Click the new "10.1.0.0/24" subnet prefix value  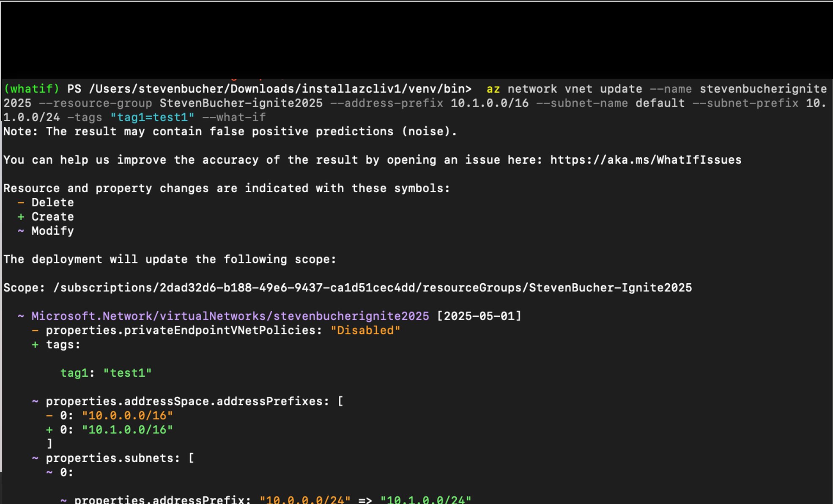425,500
